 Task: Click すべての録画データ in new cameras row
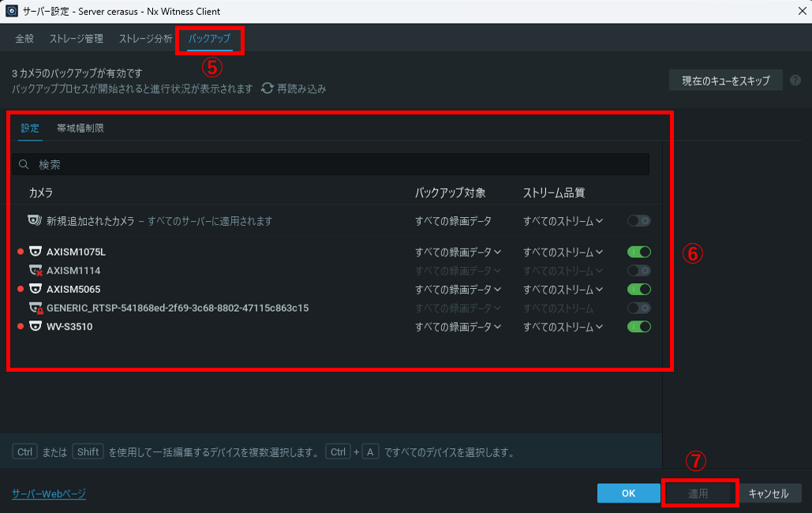click(453, 221)
